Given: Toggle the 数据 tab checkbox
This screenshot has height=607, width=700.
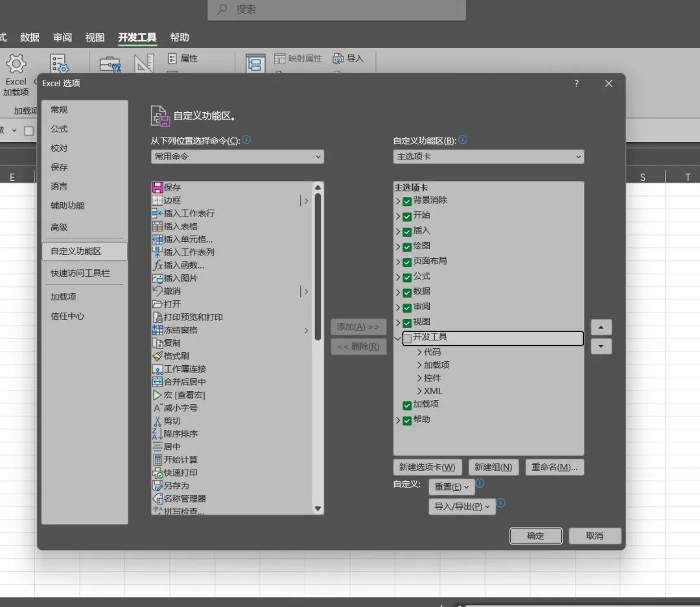Looking at the screenshot, I should (406, 292).
